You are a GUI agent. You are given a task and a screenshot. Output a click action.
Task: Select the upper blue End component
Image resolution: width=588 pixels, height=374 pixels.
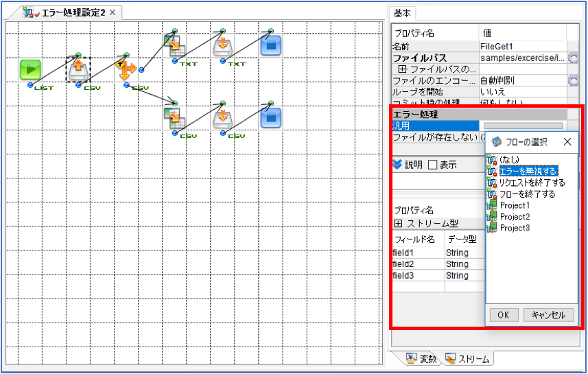click(270, 46)
